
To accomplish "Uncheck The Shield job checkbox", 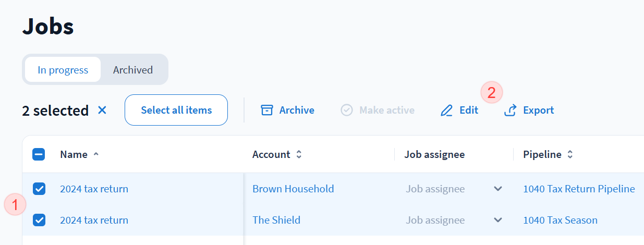I will coord(39,220).
